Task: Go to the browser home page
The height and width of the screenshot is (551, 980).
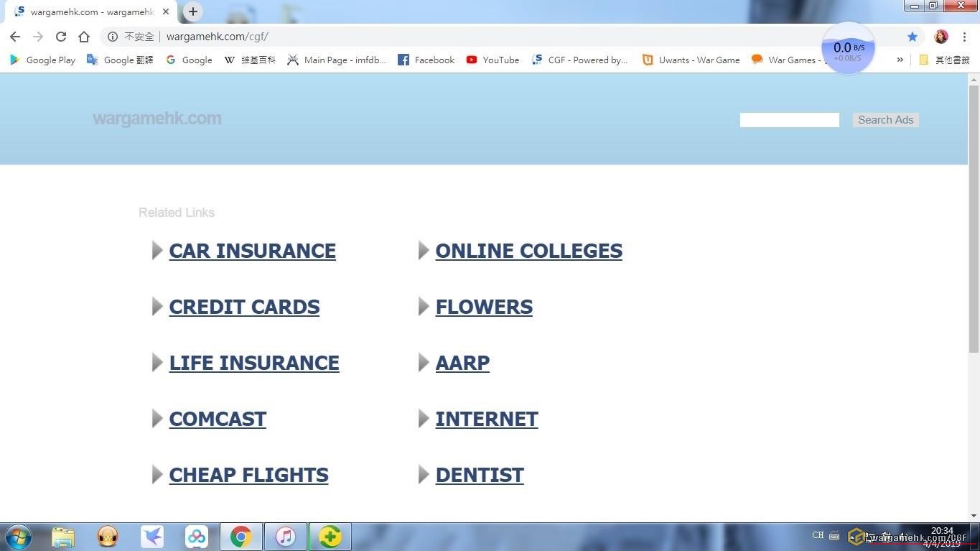Action: coord(84,37)
